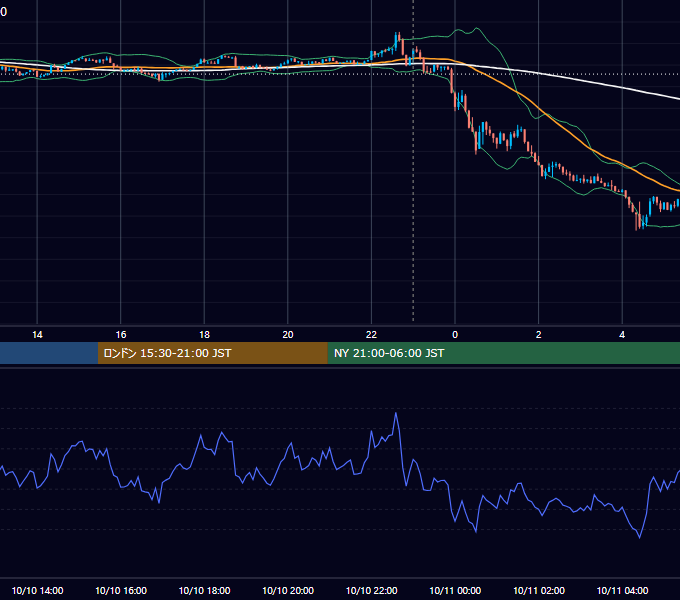Click the 10/10 16:00 date label
This screenshot has width=680, height=600.
(x=121, y=590)
